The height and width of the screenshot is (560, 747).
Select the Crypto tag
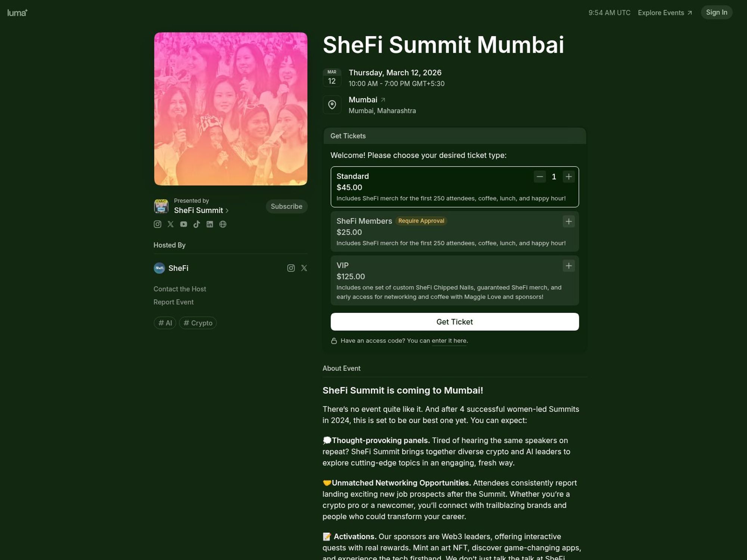pyautogui.click(x=198, y=323)
